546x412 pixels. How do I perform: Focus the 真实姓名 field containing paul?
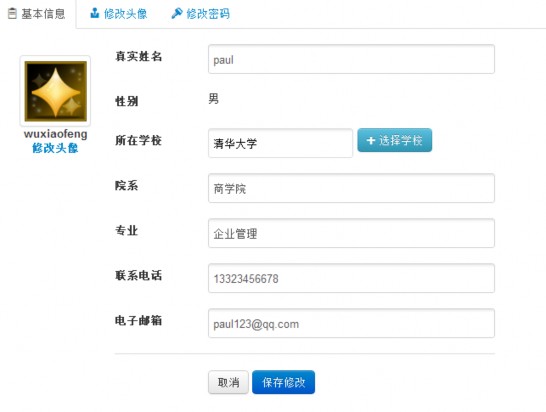pyautogui.click(x=351, y=59)
